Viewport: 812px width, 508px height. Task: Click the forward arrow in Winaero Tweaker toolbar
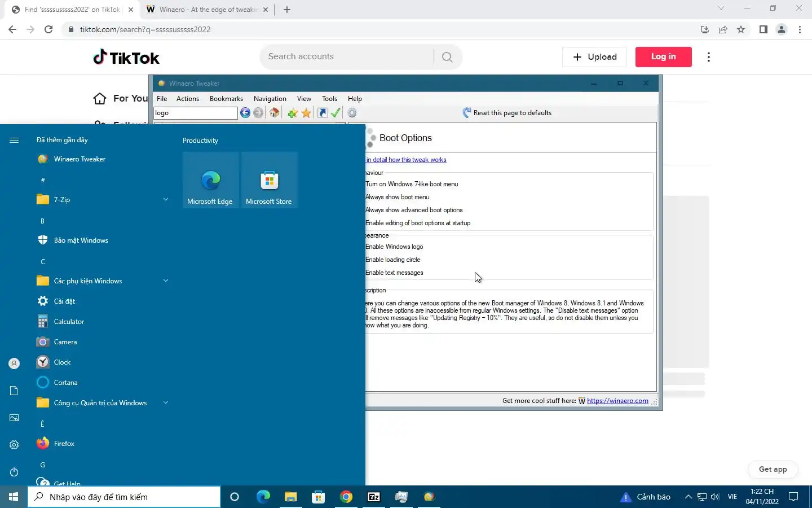click(258, 113)
